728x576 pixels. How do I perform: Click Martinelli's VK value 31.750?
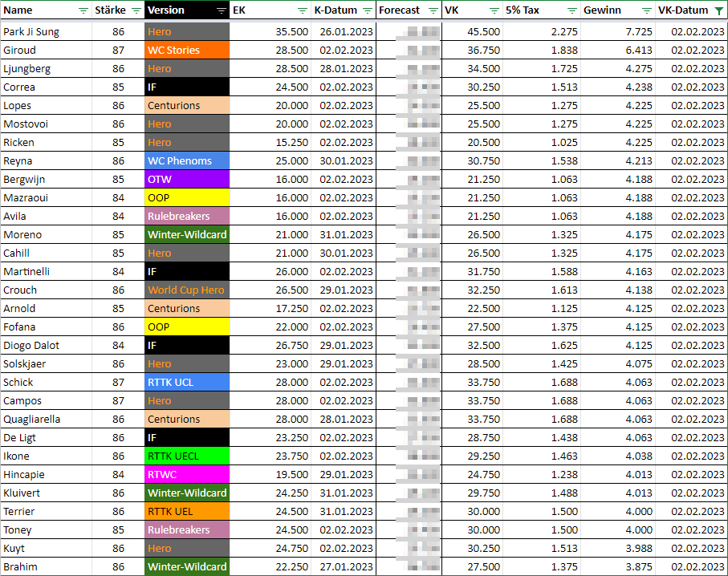[483, 271]
